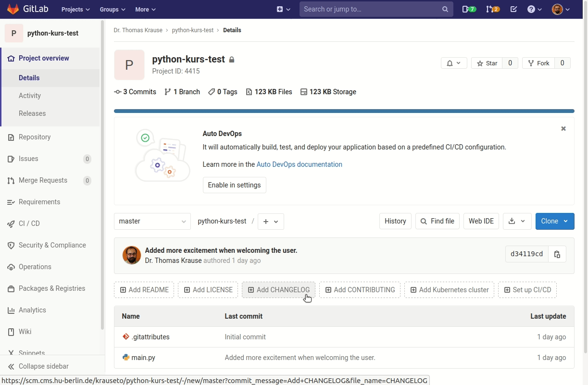Open Requirements in the sidebar
This screenshot has height=385, width=588.
39,202
